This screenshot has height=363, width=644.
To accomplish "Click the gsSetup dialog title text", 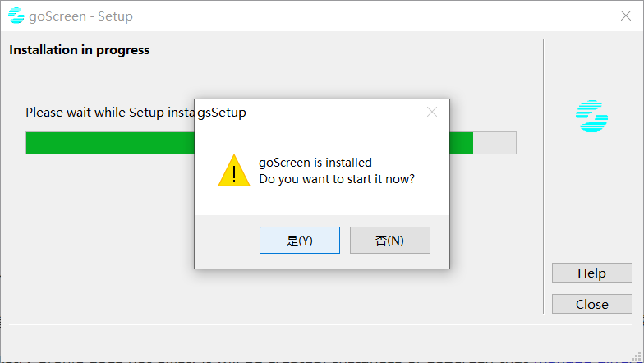I will coord(222,113).
